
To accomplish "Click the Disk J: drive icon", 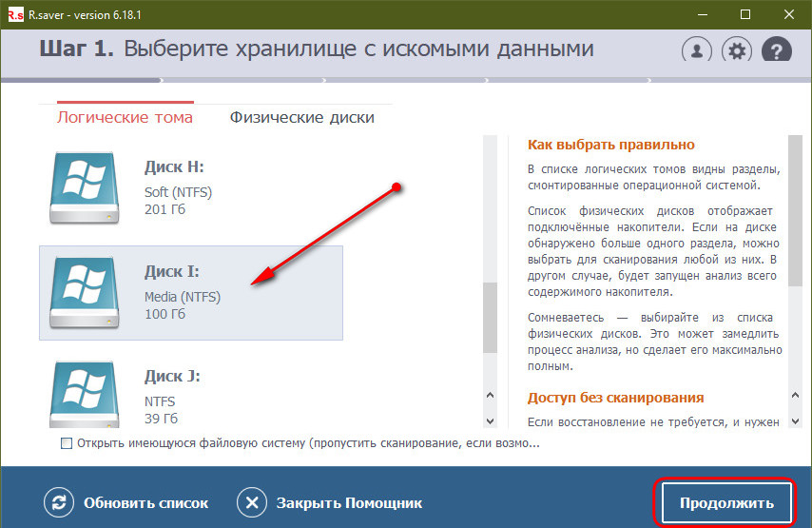I will 85,394.
